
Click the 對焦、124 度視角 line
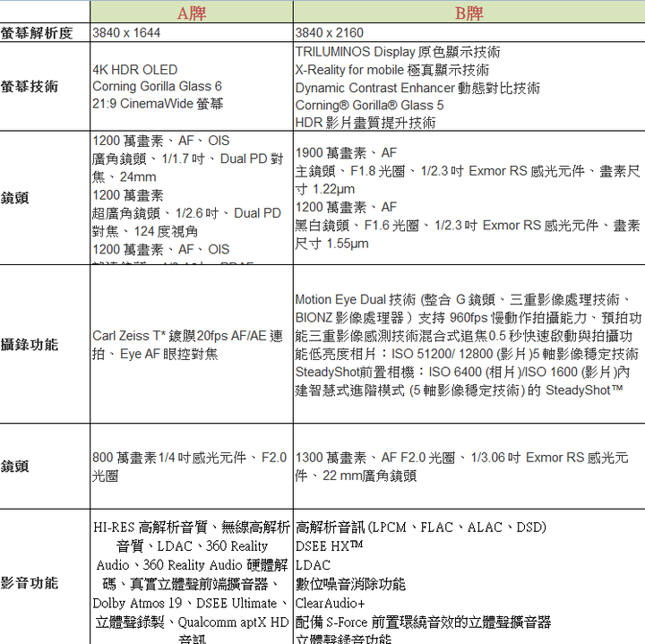click(145, 231)
